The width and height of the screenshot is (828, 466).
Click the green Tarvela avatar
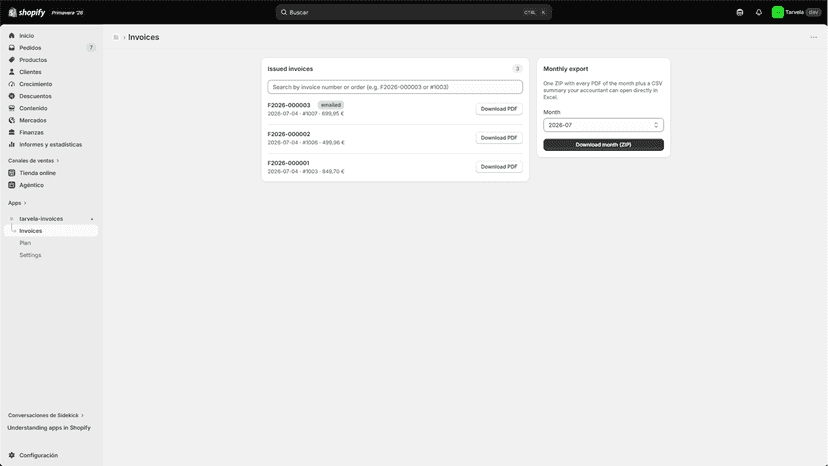coord(777,12)
